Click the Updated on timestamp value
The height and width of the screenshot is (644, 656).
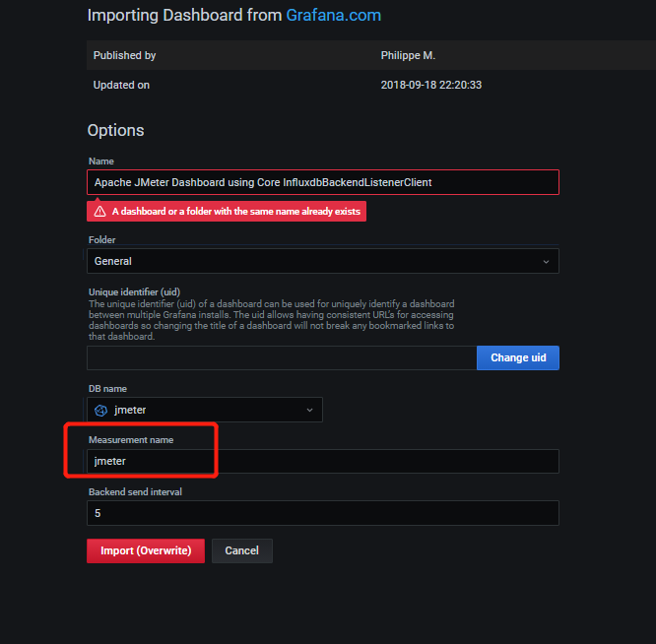430,85
